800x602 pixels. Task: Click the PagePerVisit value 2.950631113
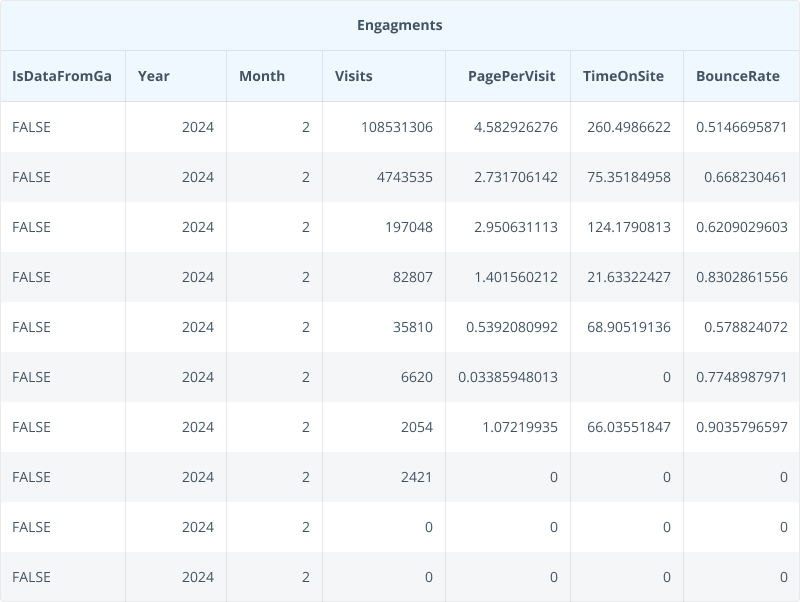tap(516, 227)
